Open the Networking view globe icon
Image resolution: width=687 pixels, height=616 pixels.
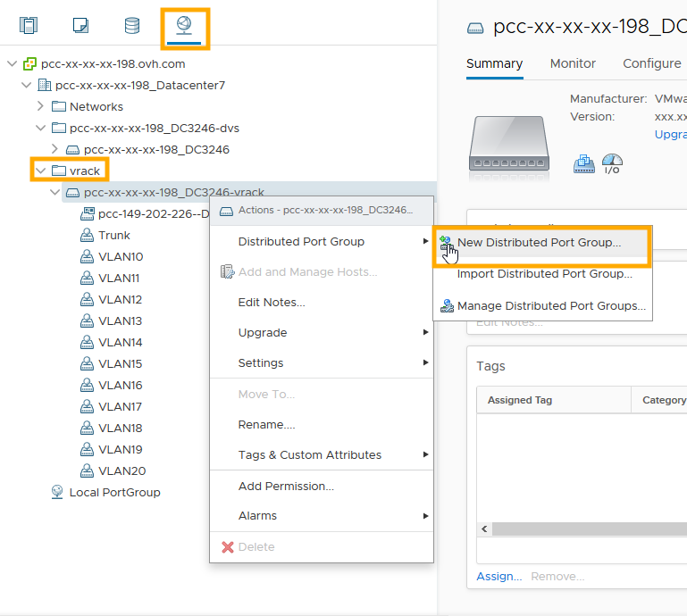184,25
